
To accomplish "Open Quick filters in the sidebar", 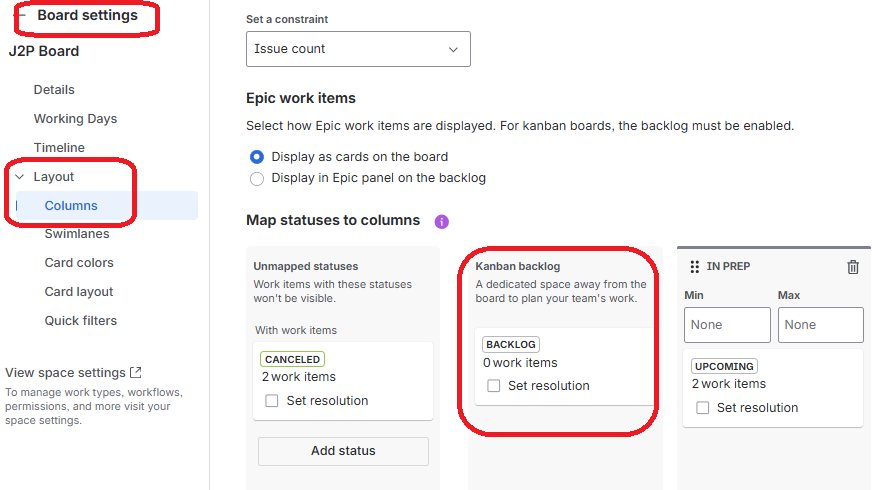I will 80,321.
